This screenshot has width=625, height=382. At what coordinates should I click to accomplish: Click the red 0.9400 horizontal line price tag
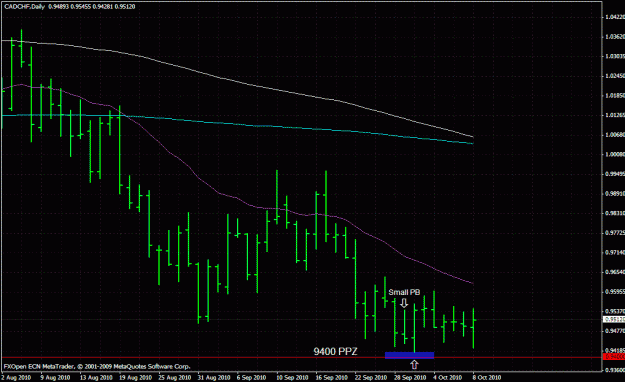[x=614, y=357]
